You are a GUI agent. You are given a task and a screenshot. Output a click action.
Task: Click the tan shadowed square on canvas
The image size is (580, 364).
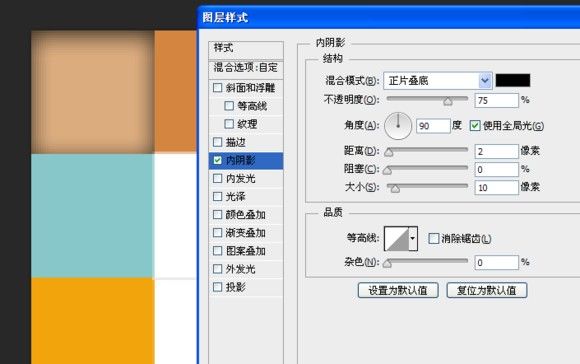click(x=92, y=92)
